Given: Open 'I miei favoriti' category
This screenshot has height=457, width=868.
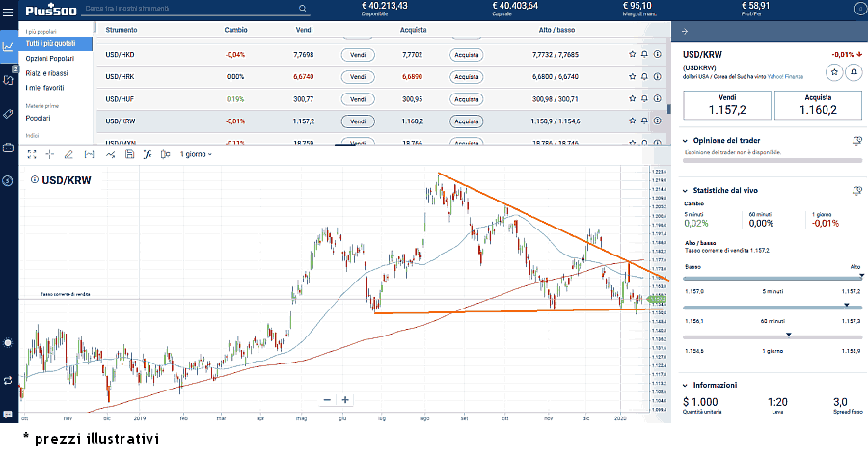Looking at the screenshot, I should pos(44,88).
